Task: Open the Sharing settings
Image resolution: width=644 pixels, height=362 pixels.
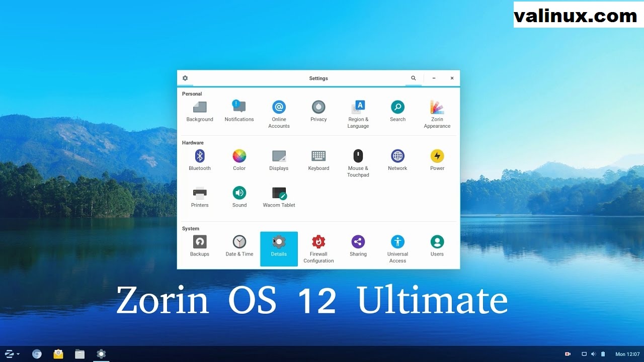Action: point(358,246)
